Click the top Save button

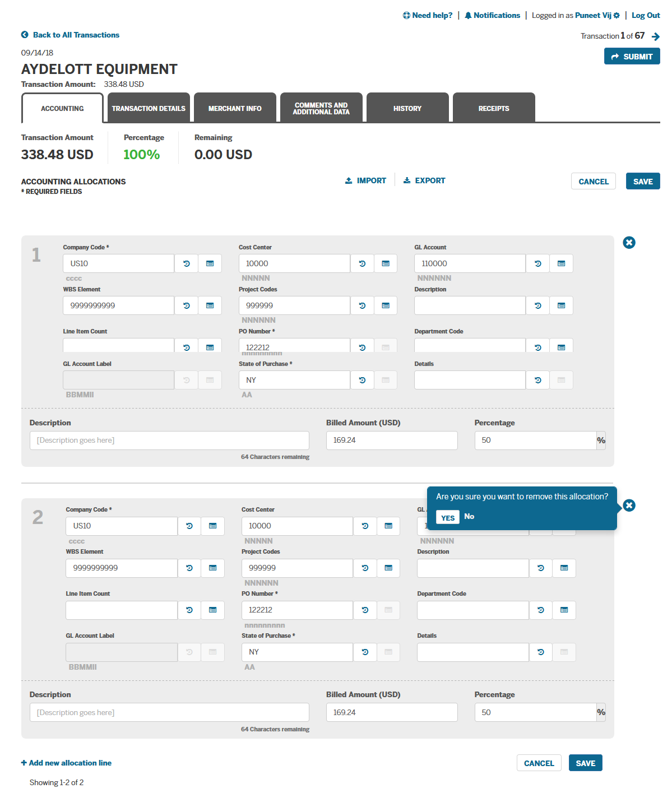pyautogui.click(x=643, y=181)
